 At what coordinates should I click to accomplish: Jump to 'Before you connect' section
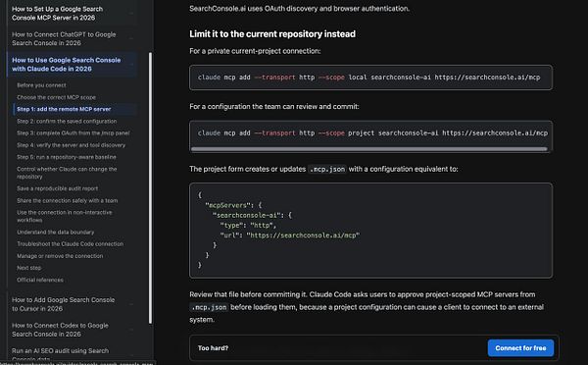(41, 85)
